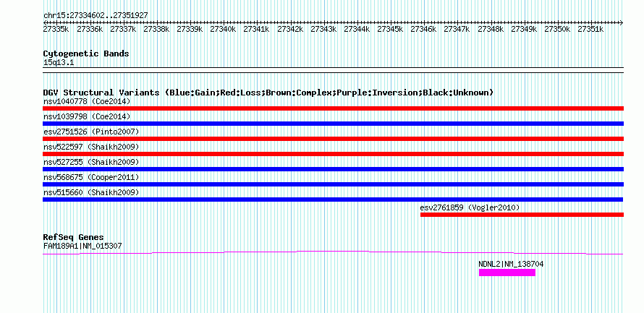Click the 27350k ruler tick label
644x313 pixels.
pyautogui.click(x=557, y=29)
